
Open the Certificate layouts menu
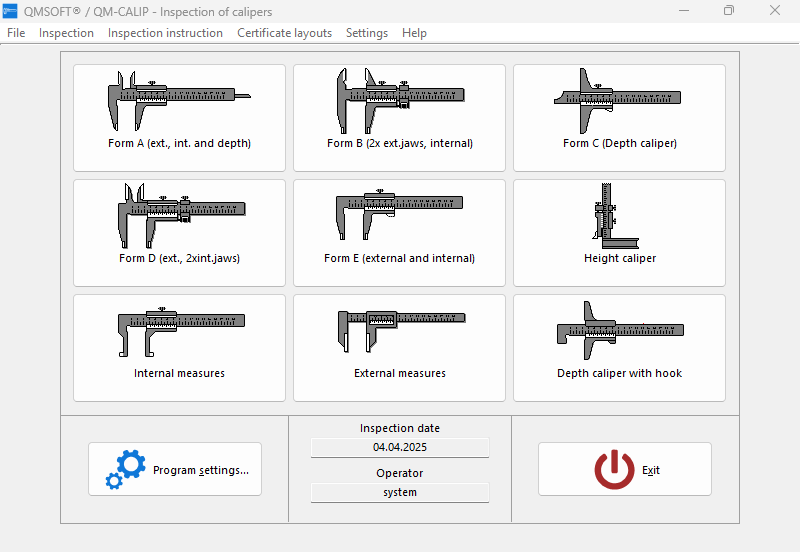285,33
